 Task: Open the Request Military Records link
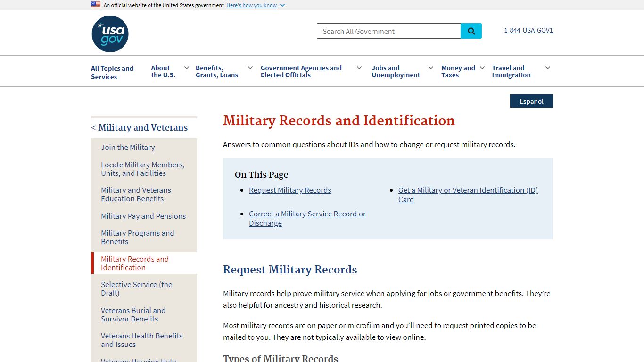(290, 190)
